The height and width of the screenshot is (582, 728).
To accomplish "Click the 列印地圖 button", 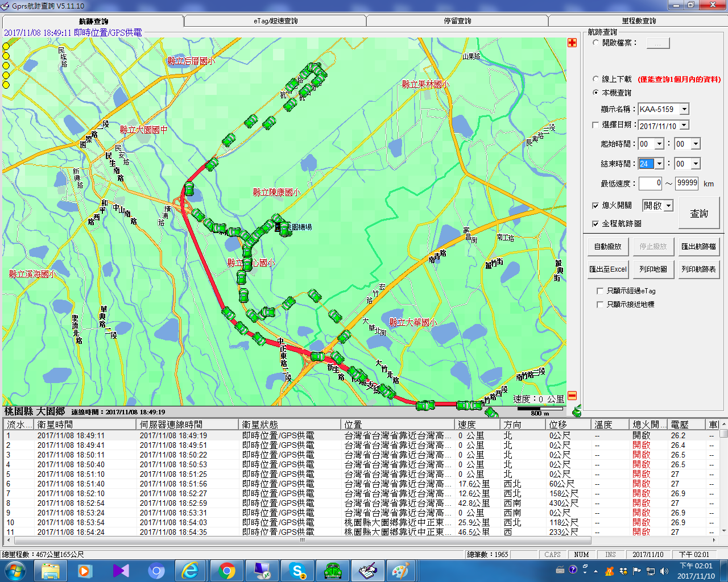I will pos(653,269).
